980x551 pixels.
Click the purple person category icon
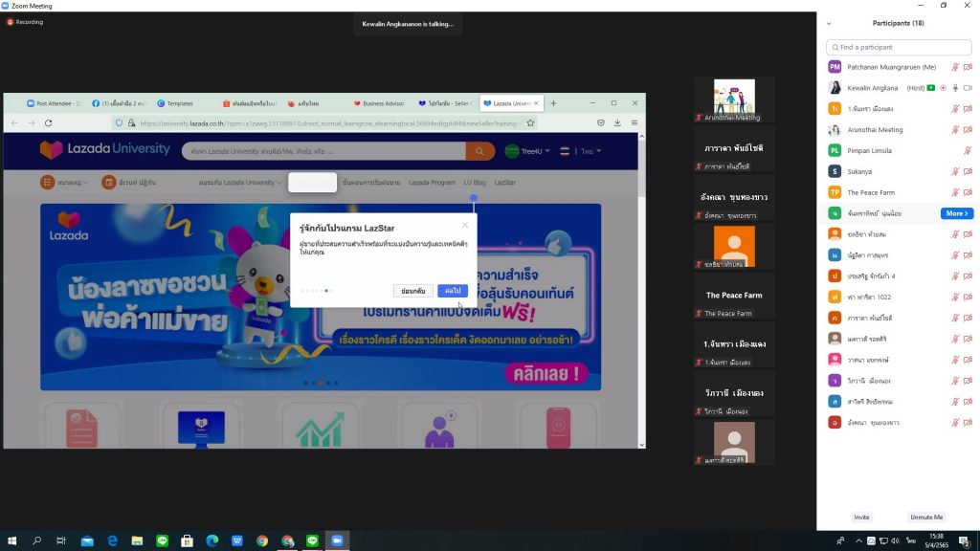439,430
